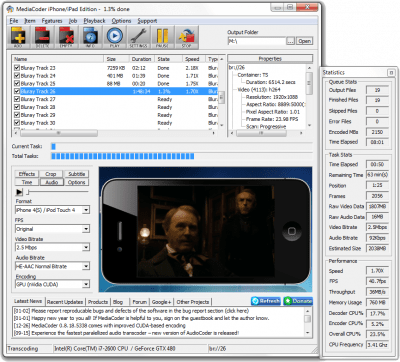Click the Effects button
Viewport: 400px width, 362px height.
tap(27, 174)
